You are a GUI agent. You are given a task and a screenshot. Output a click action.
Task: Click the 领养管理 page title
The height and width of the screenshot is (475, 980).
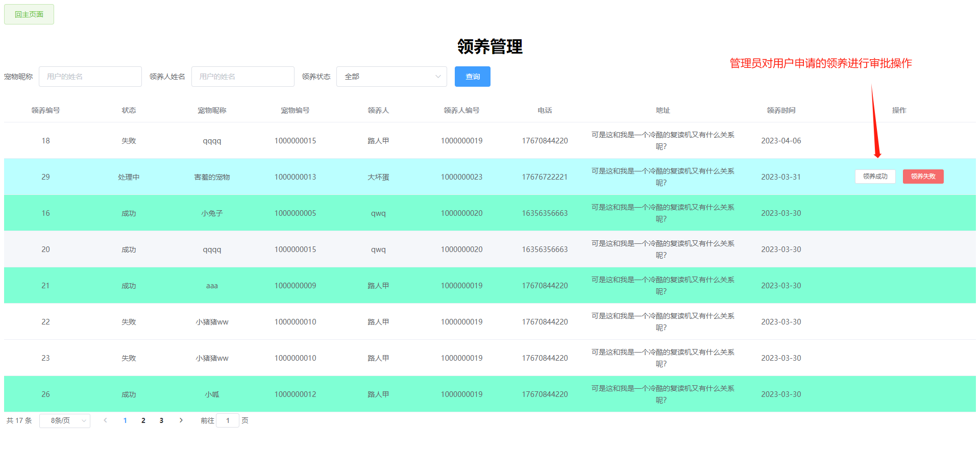click(490, 46)
